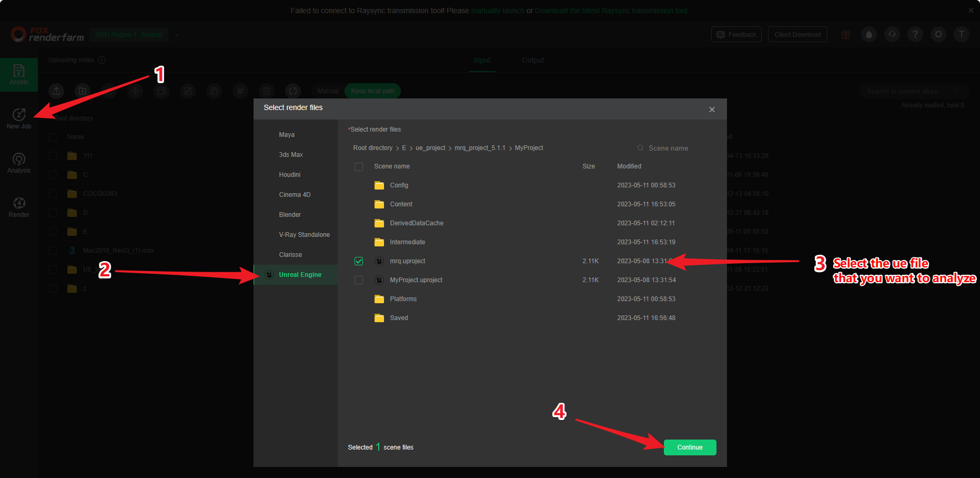Screen dimensions: 980x478
Task: Choose Clarisse in the software list
Action: [x=296, y=255]
